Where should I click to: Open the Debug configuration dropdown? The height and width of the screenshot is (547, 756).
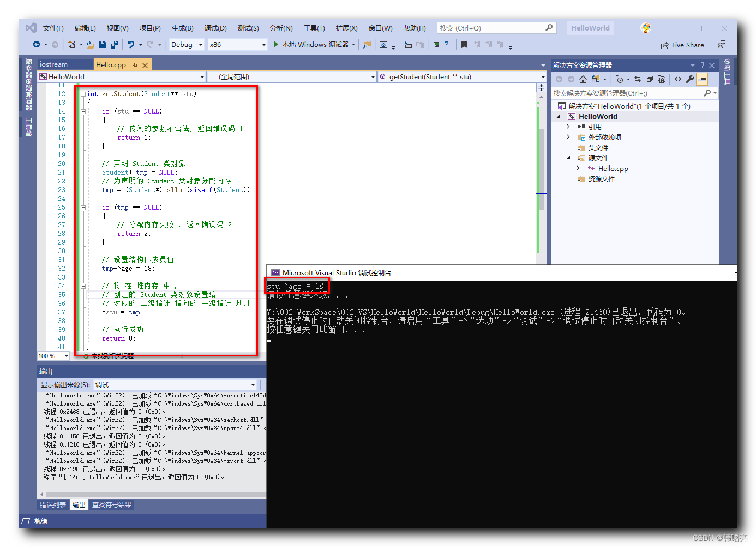(x=187, y=45)
